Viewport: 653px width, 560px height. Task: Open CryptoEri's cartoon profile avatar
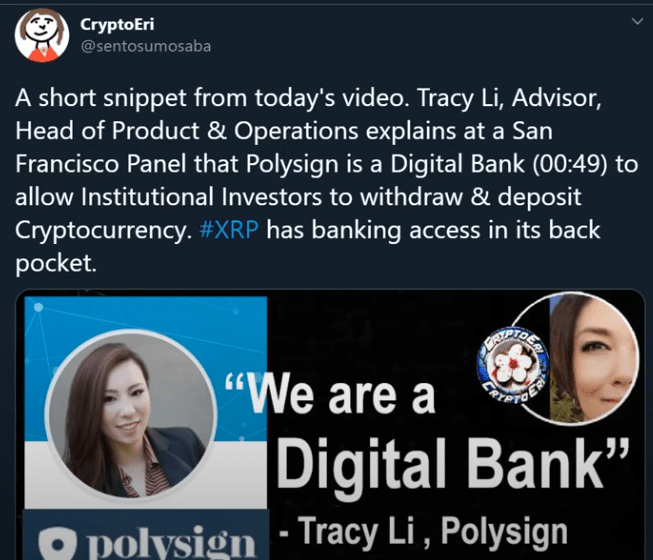click(42, 35)
